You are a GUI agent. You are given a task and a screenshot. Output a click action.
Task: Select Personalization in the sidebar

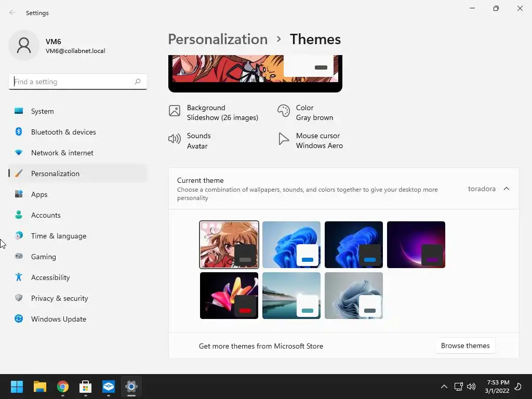click(x=78, y=174)
